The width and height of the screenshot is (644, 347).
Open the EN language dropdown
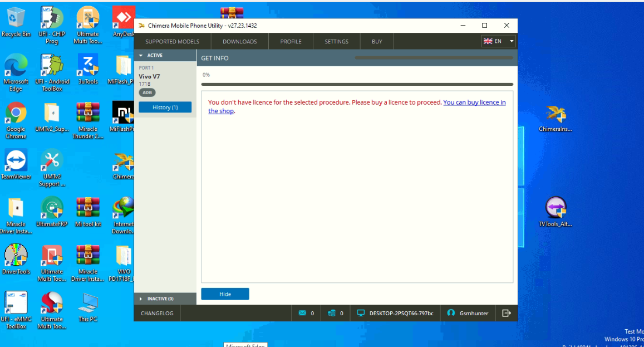[498, 41]
